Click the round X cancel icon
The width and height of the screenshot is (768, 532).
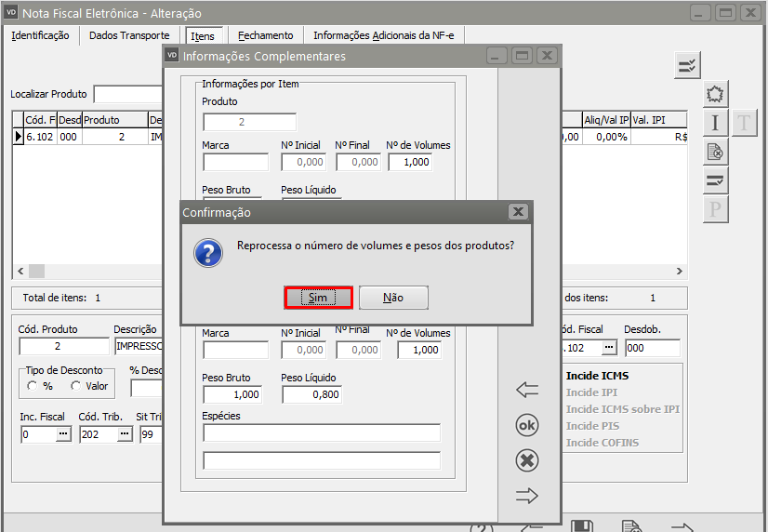point(527,460)
